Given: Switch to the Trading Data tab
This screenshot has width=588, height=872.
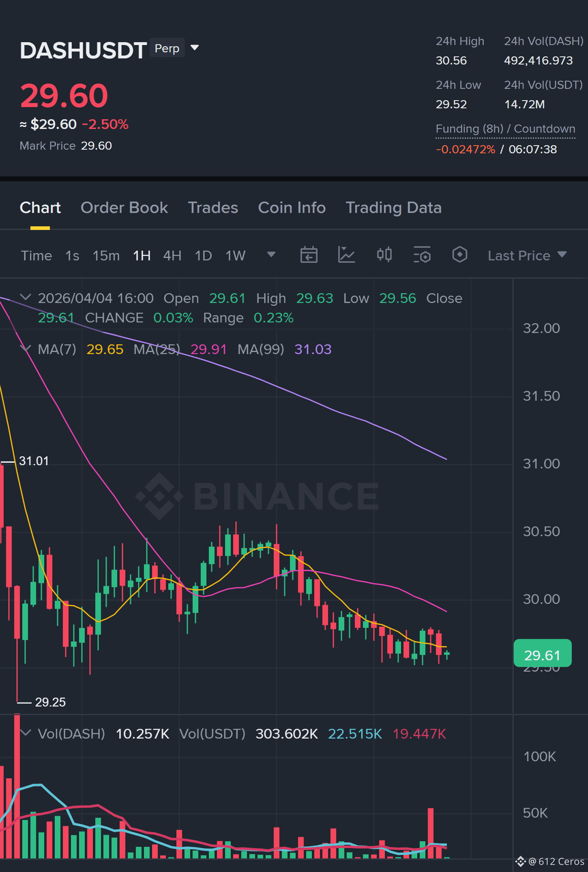Looking at the screenshot, I should point(393,208).
